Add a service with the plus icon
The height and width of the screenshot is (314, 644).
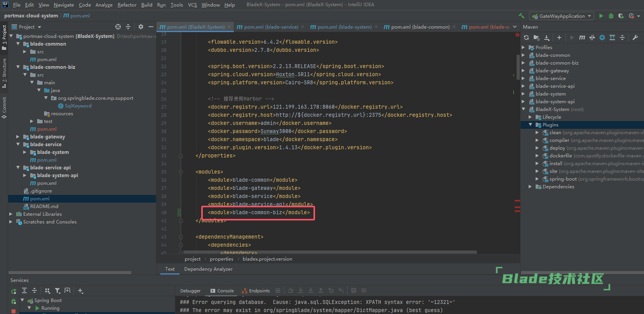click(80, 290)
